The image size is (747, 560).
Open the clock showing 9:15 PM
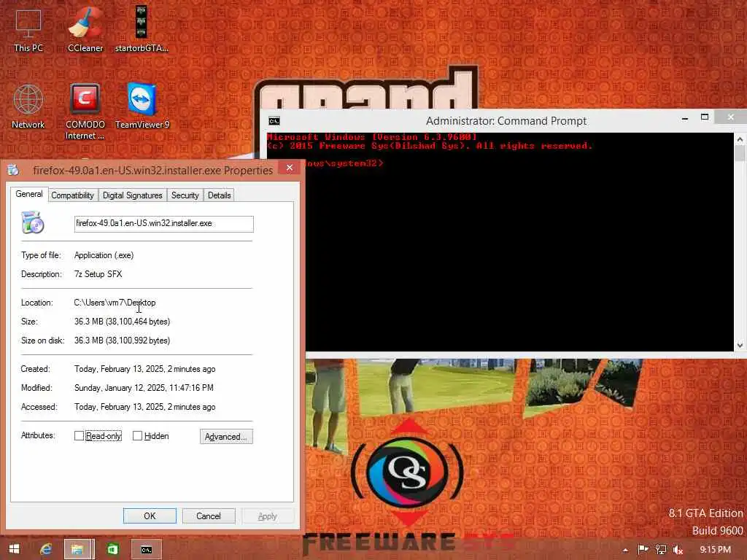click(x=715, y=550)
